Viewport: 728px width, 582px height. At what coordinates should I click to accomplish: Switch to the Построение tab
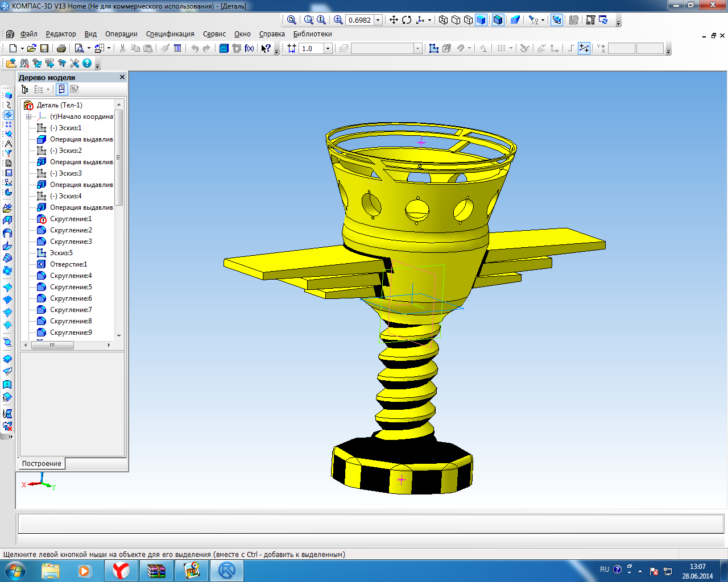(x=42, y=464)
